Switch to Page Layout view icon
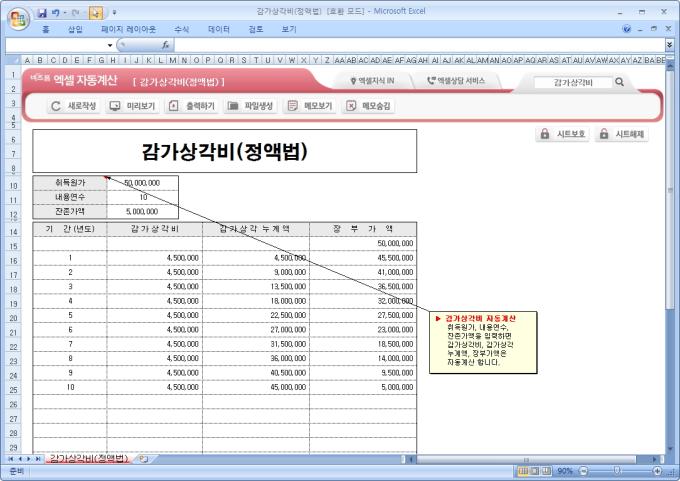The height and width of the screenshot is (481, 680). pyautogui.click(x=535, y=471)
